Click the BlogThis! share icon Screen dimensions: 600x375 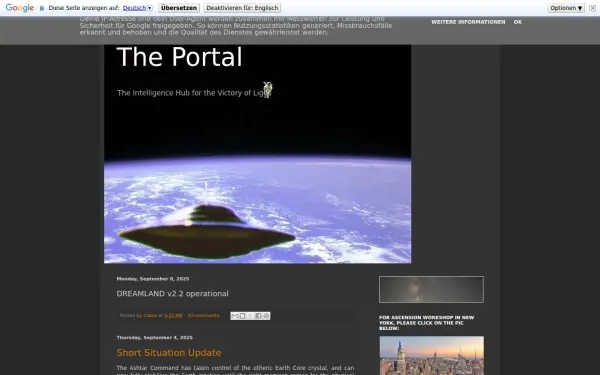click(x=242, y=316)
